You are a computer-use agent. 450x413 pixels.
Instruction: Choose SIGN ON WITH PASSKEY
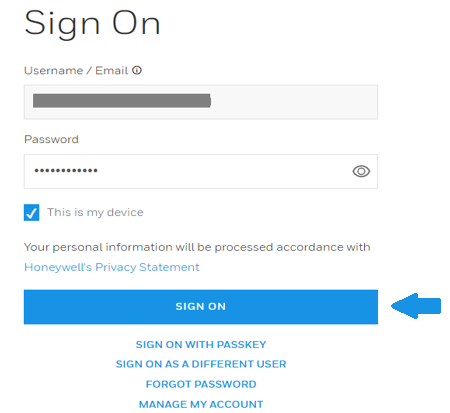201,345
